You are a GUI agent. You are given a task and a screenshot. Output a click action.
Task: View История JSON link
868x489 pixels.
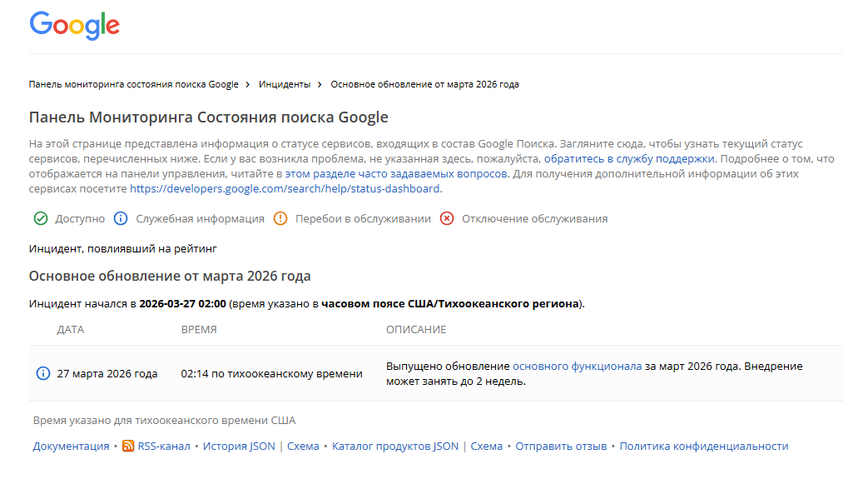point(239,447)
